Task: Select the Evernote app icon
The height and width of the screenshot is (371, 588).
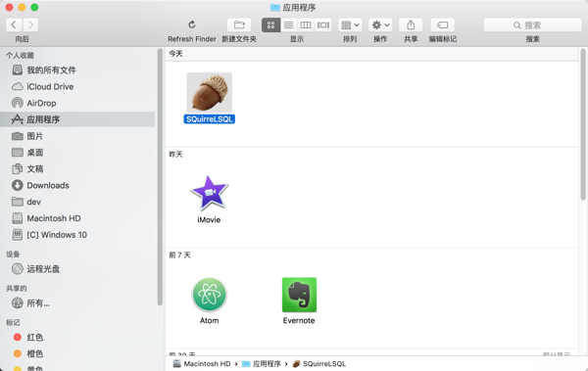Action: point(299,295)
